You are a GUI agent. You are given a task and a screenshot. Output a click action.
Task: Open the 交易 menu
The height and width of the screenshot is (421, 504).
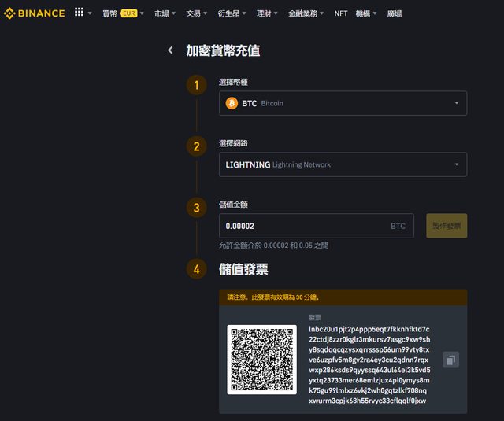point(197,13)
